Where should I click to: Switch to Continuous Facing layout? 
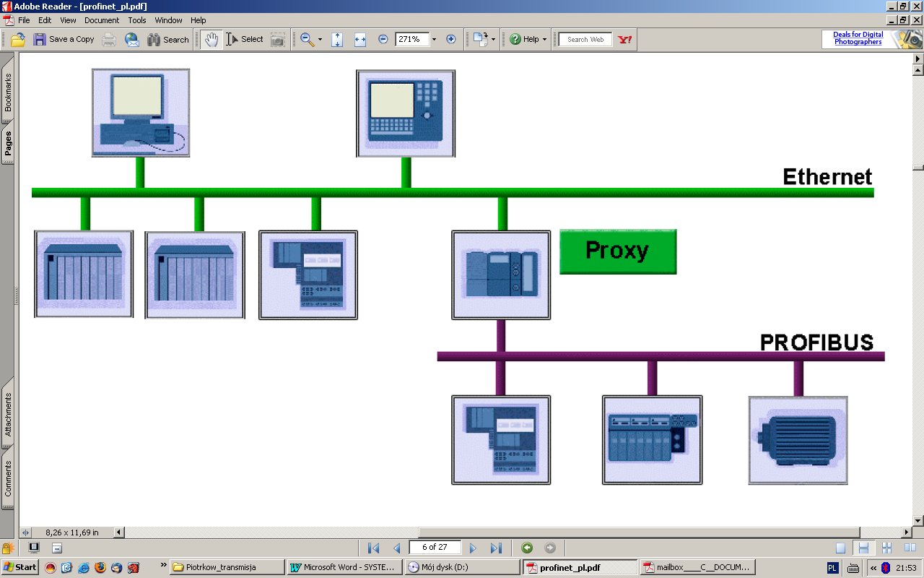pos(887,548)
